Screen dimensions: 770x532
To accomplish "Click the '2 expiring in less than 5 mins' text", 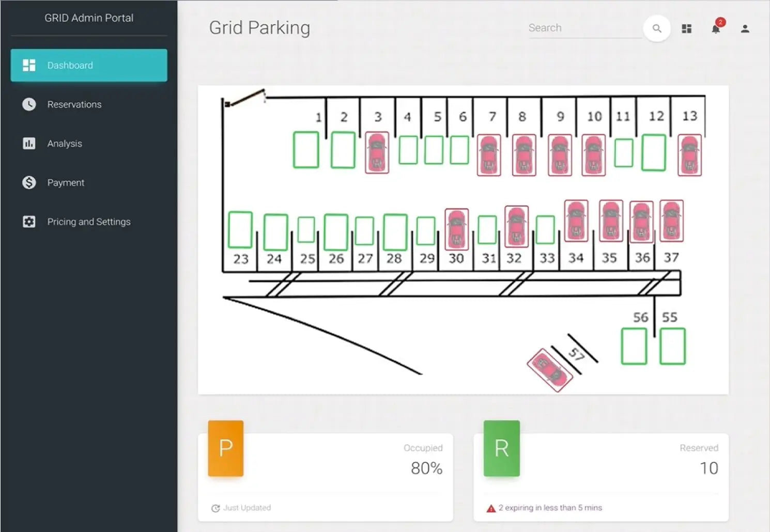I will click(550, 508).
